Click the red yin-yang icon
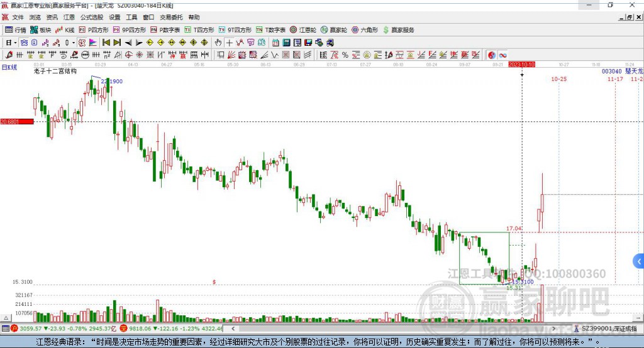This screenshot has width=644, height=348. pyautogui.click(x=492, y=55)
